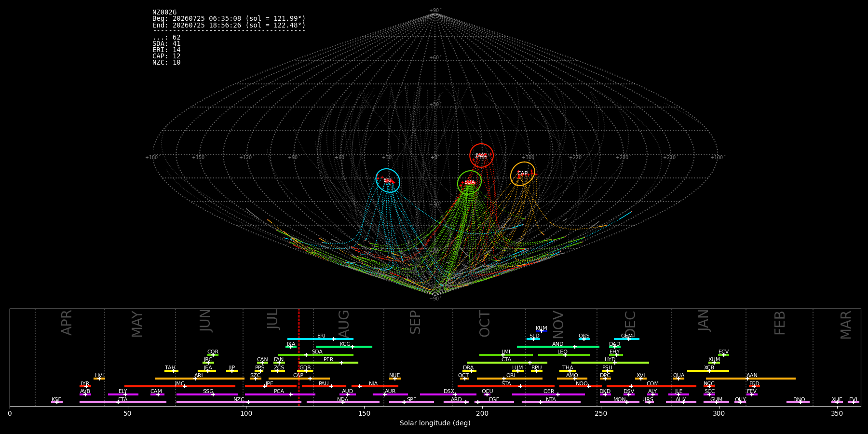Click the QUA shower bar in the timeline
This screenshot has width=868, height=434.
tap(678, 379)
